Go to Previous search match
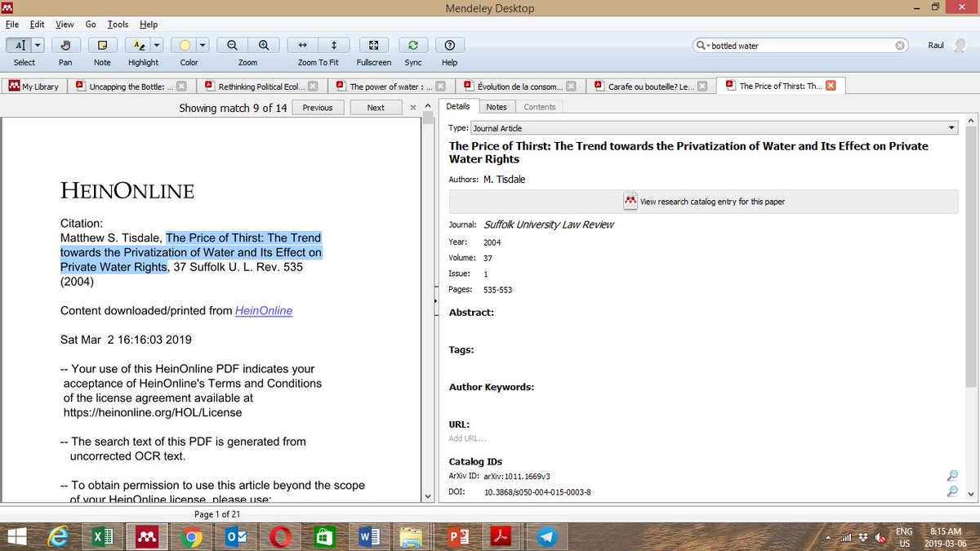Screen dimensions: 980x551 (318, 108)
